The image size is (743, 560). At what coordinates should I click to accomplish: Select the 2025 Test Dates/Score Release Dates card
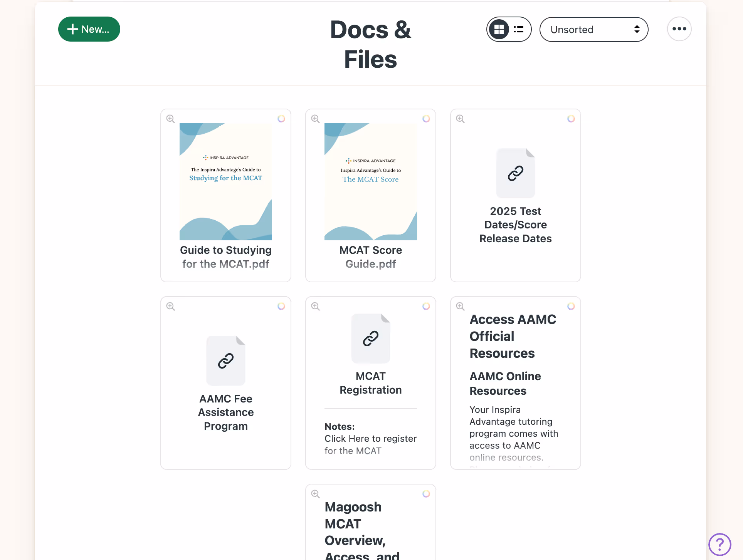coord(515,225)
